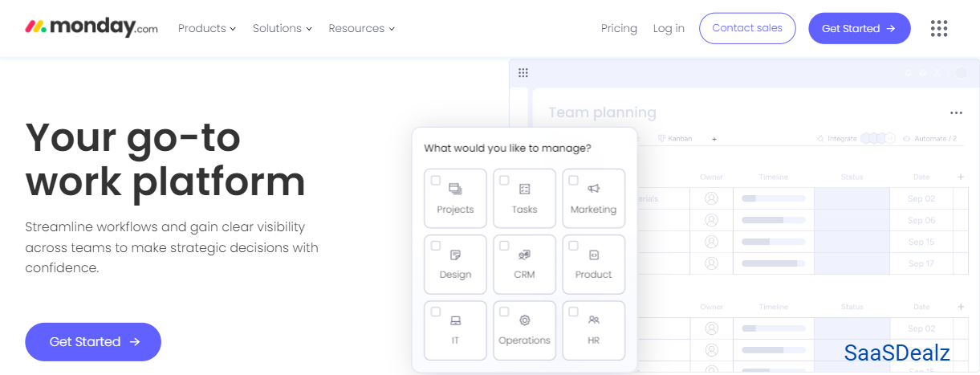
Task: Click the 'Your go-to work platform' headline
Action: click(x=165, y=160)
